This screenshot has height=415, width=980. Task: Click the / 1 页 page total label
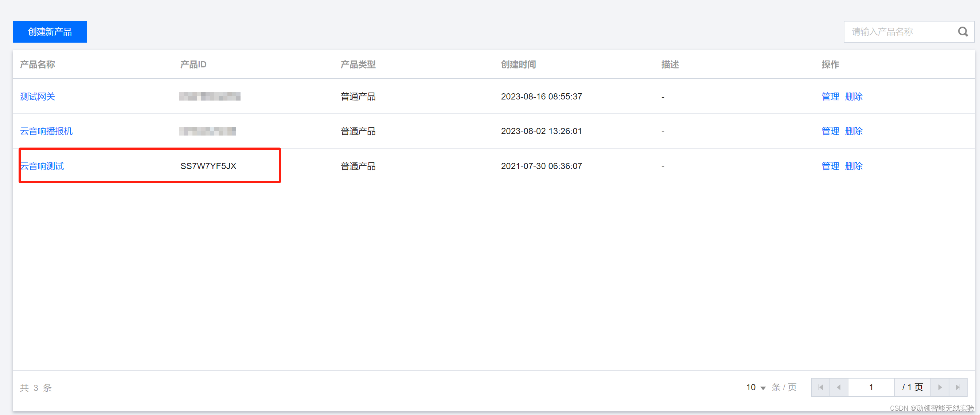(912, 387)
